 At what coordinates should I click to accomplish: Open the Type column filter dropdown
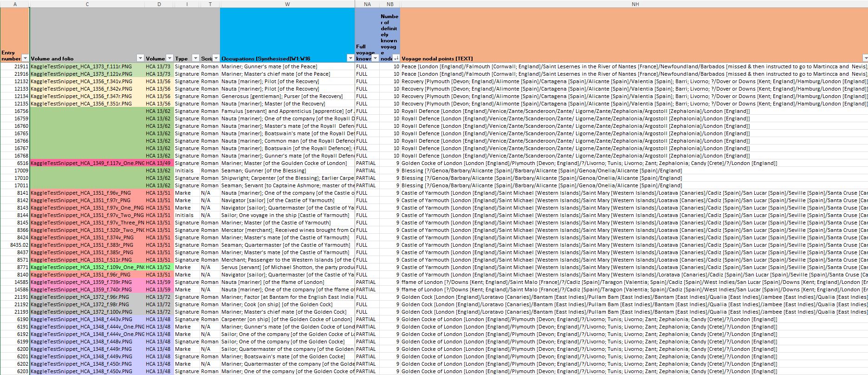pos(195,59)
